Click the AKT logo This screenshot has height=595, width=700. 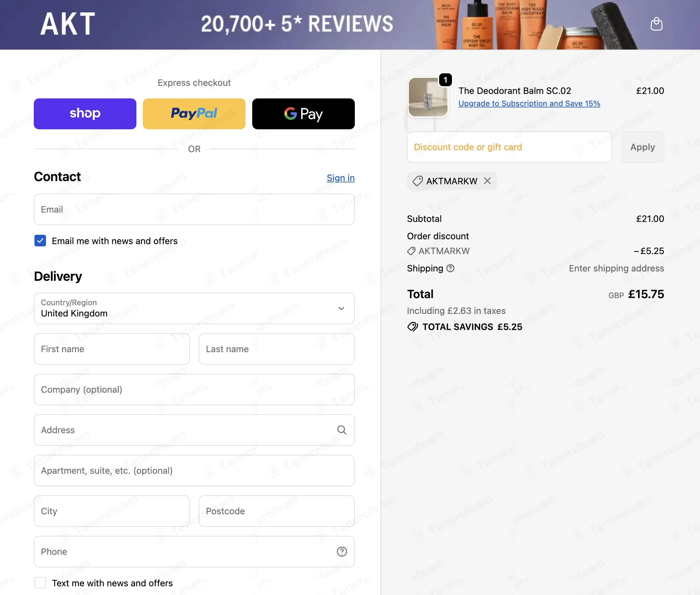click(x=68, y=24)
